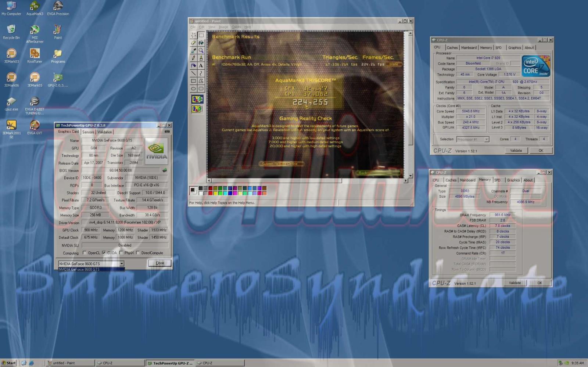Screen dimensions: 588x367
Task: Click the GPU Clock value 900 MHz
Action: coord(91,230)
